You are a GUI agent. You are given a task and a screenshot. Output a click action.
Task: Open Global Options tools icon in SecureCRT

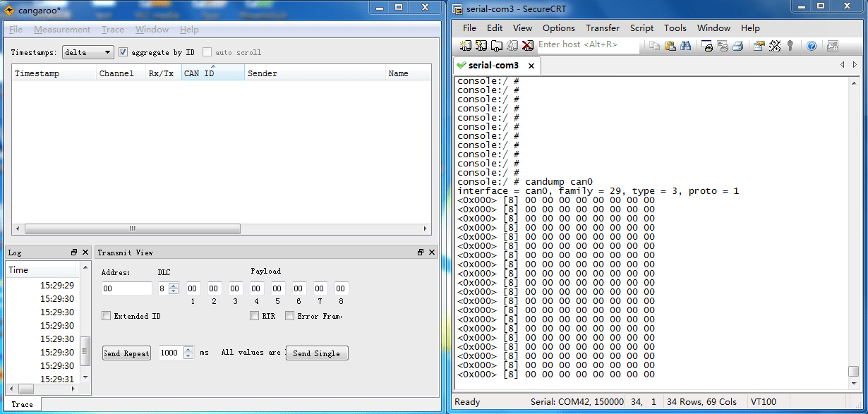click(x=775, y=46)
